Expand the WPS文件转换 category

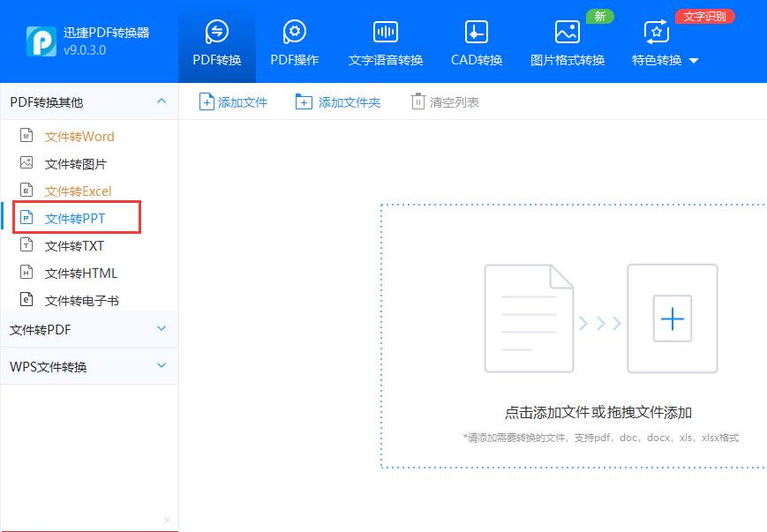coord(88,365)
